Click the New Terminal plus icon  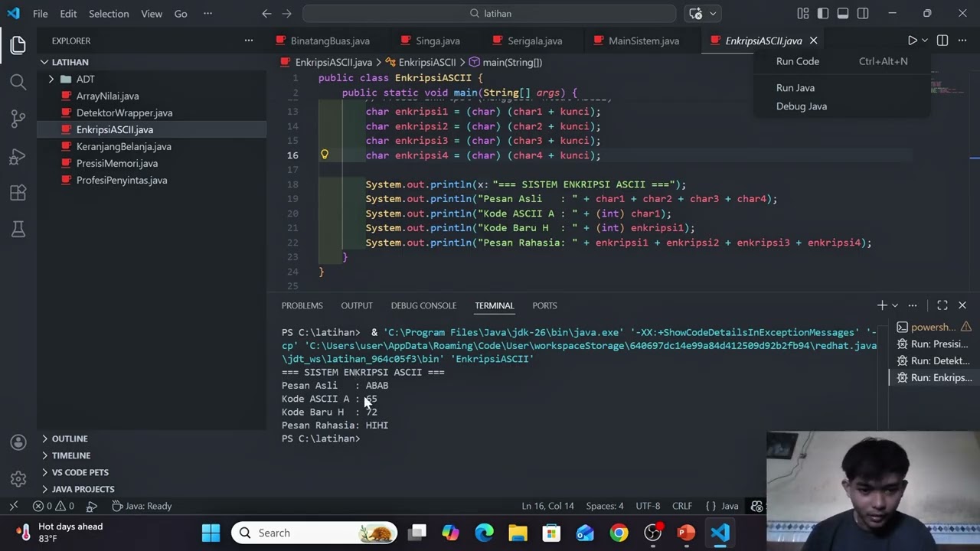(x=882, y=305)
